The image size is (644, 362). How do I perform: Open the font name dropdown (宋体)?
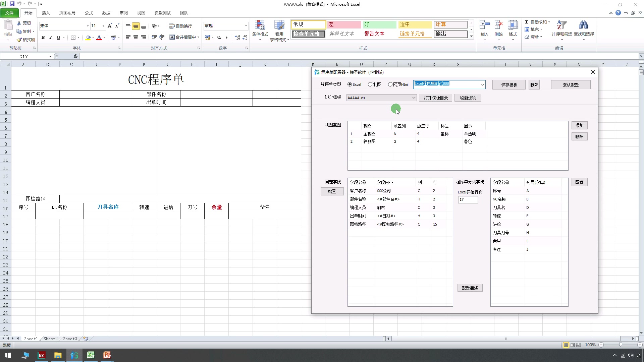pos(88,26)
